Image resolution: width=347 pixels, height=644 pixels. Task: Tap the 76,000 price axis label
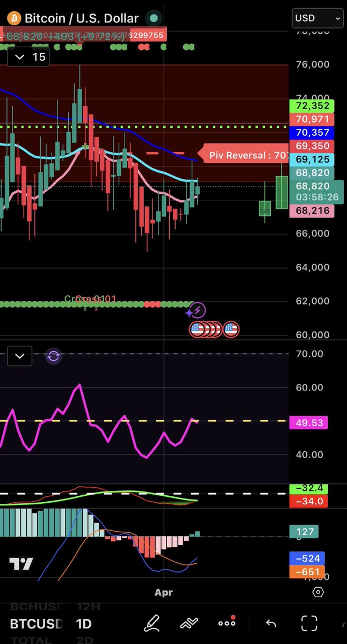tap(313, 64)
